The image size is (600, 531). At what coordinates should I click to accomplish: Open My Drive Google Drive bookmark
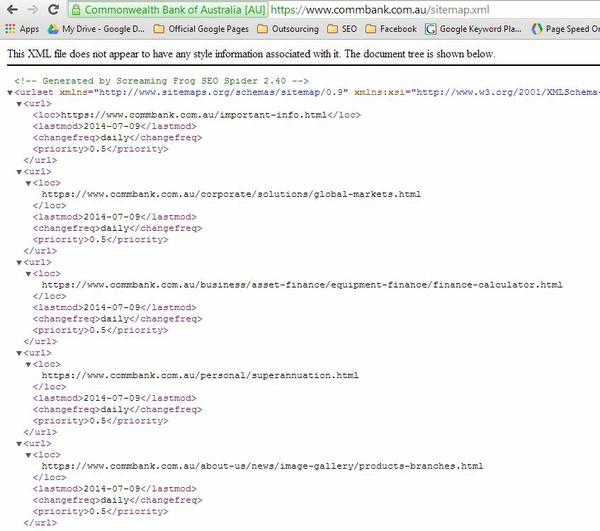pos(96,29)
